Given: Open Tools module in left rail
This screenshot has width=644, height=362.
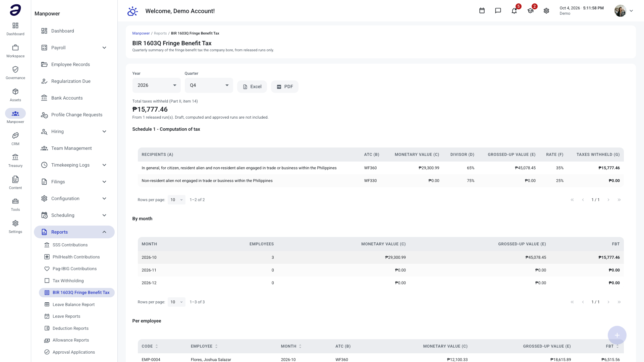Looking at the screenshot, I should (15, 204).
